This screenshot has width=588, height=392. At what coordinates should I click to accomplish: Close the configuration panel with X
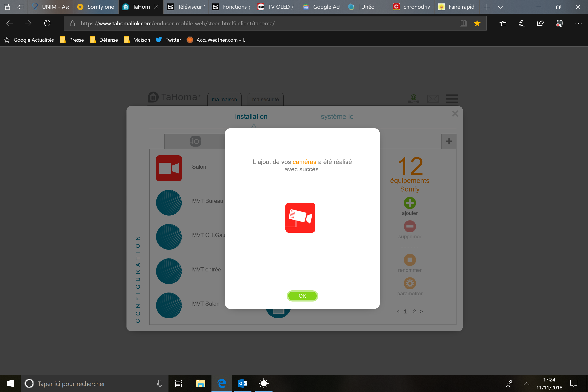click(x=455, y=114)
